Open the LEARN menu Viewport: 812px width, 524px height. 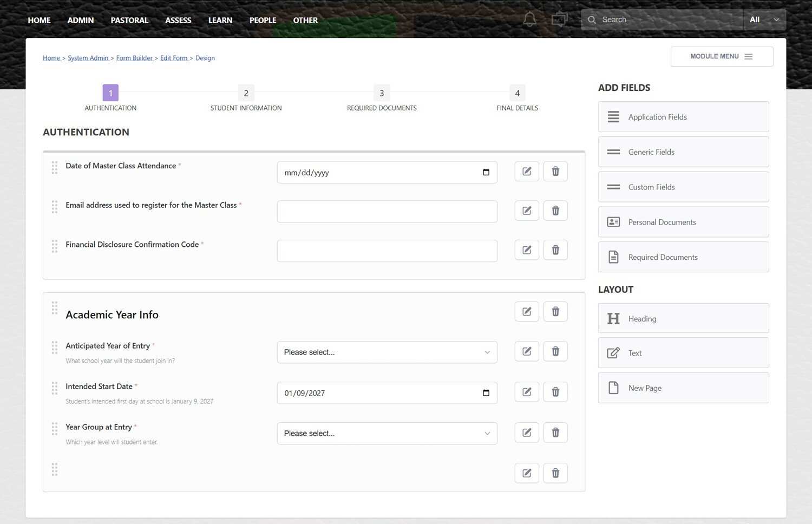(220, 20)
